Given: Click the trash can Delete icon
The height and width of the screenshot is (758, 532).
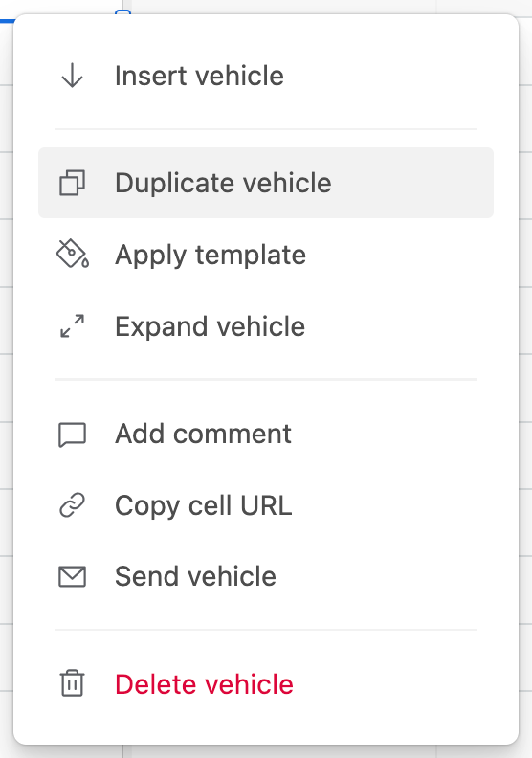Looking at the screenshot, I should coord(72,683).
